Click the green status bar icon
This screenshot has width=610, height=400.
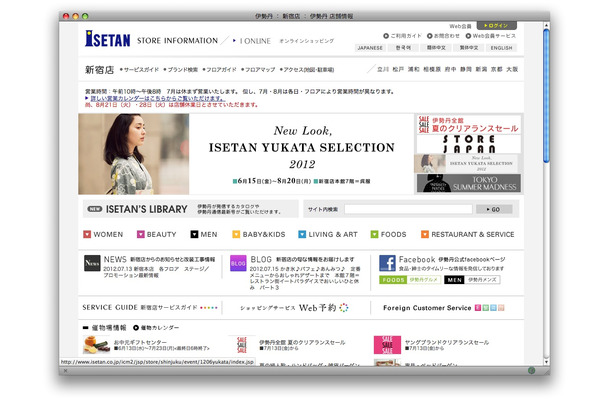click(x=531, y=370)
